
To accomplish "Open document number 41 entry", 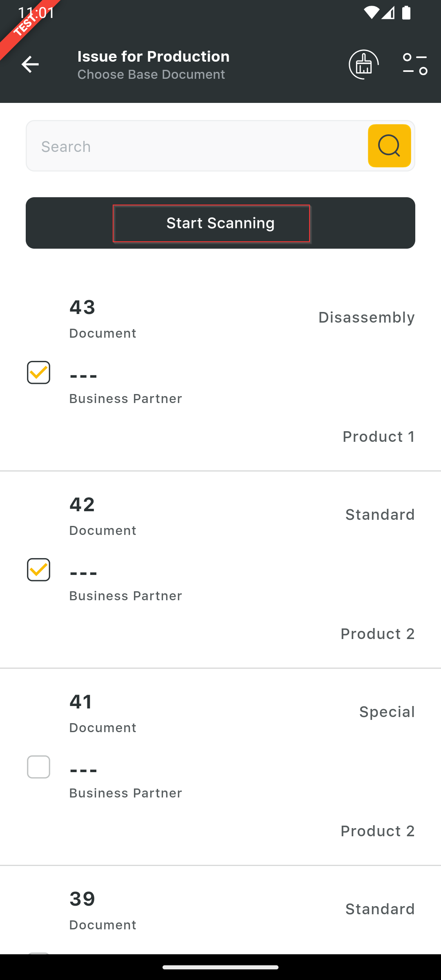I will pyautogui.click(x=81, y=702).
